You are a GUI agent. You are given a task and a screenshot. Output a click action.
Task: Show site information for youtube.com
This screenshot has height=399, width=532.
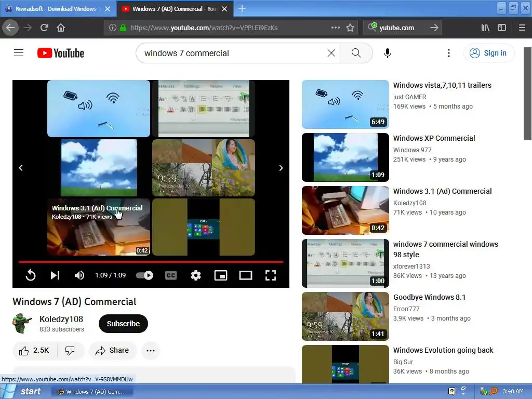(x=113, y=28)
